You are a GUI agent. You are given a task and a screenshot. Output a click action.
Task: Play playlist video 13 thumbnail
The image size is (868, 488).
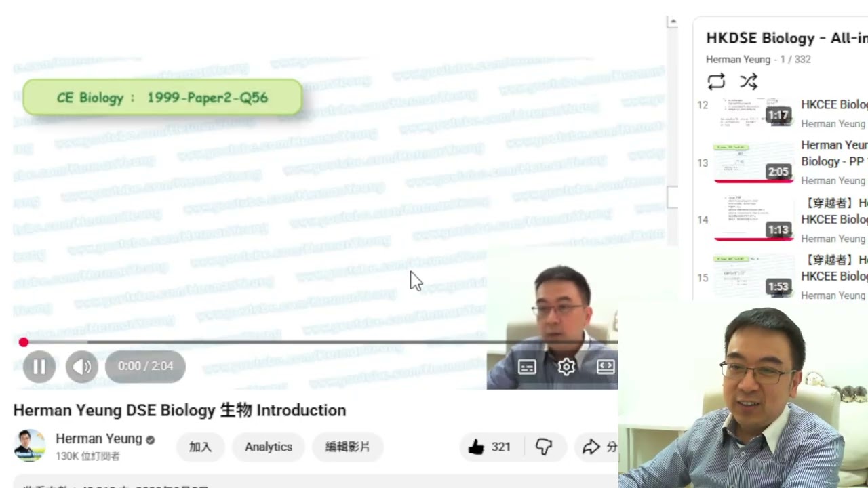[754, 163]
